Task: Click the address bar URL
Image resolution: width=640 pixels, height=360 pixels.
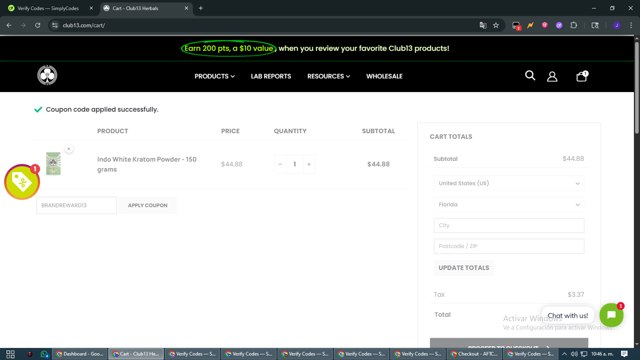Action: [x=84, y=25]
